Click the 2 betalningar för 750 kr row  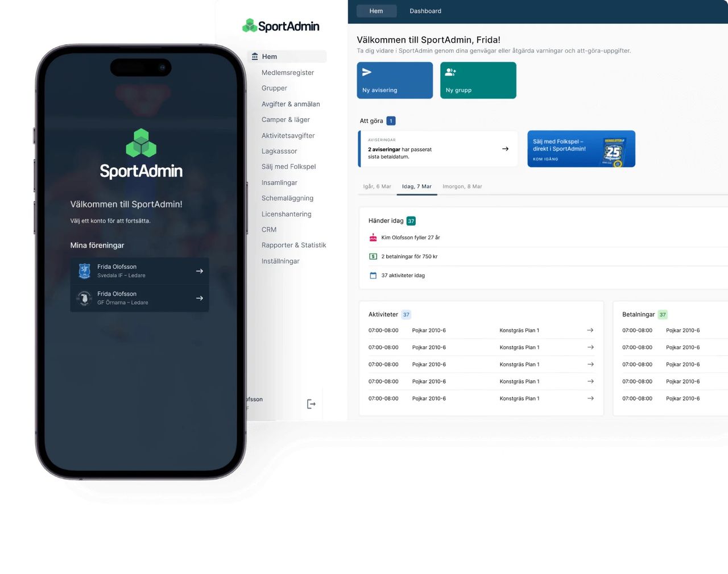tap(409, 257)
